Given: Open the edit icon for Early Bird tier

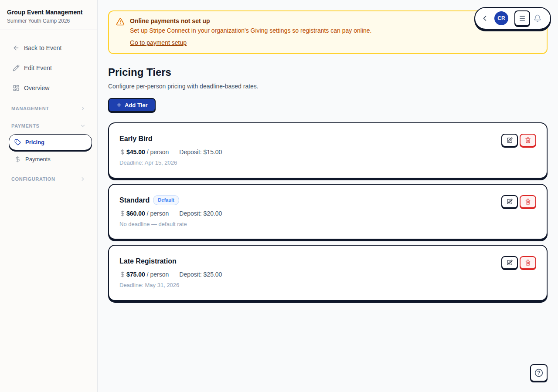Looking at the screenshot, I should (x=509, y=140).
